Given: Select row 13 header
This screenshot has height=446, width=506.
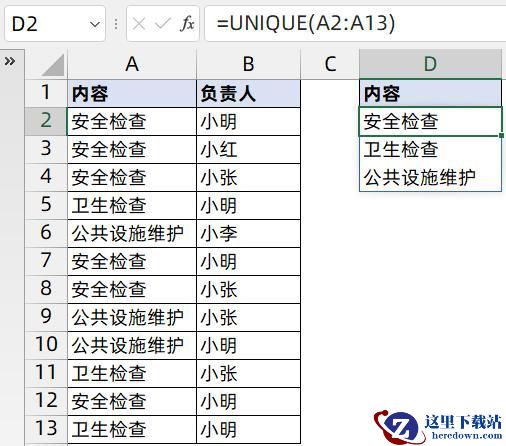Looking at the screenshot, I should [x=46, y=429].
